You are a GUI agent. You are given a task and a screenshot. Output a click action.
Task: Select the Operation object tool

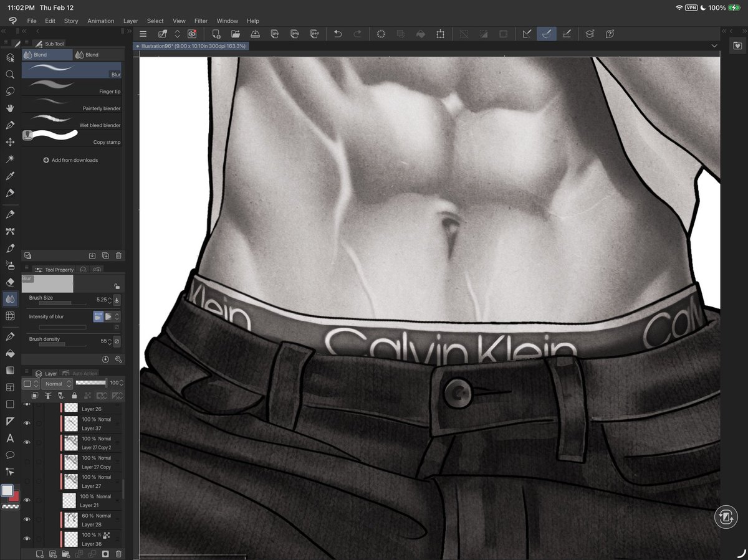10,57
